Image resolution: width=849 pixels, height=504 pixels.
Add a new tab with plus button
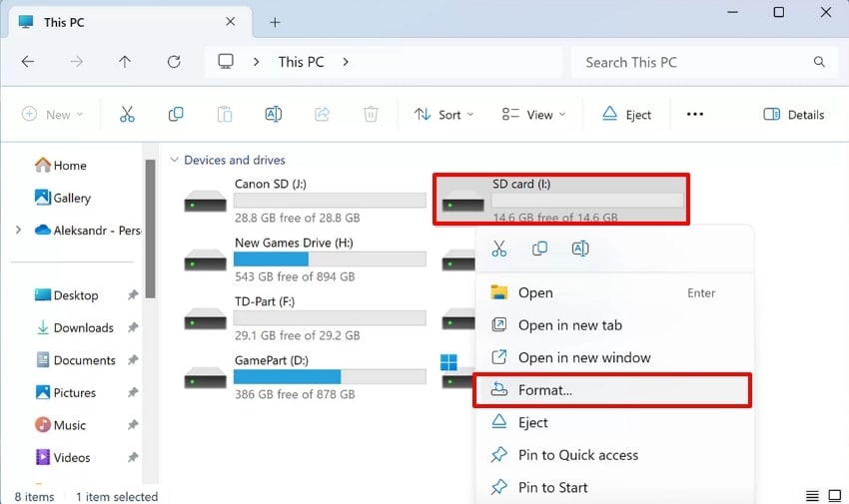click(275, 22)
